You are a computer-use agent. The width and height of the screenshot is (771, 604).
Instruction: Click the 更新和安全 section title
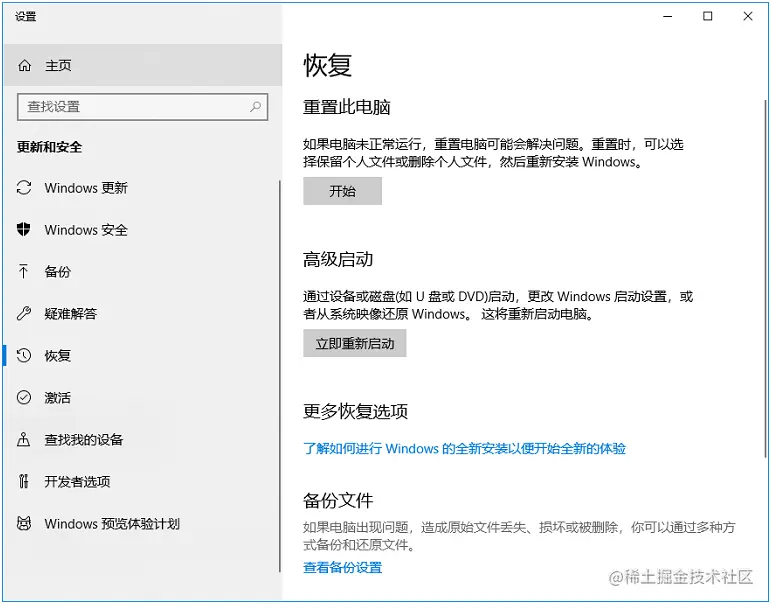coord(49,147)
